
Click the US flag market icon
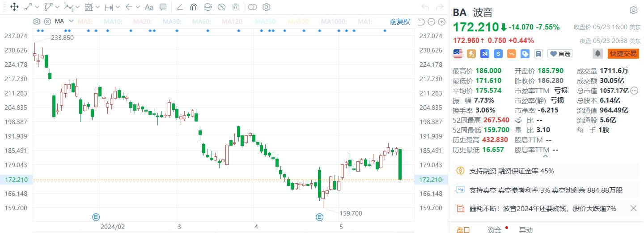458,54
